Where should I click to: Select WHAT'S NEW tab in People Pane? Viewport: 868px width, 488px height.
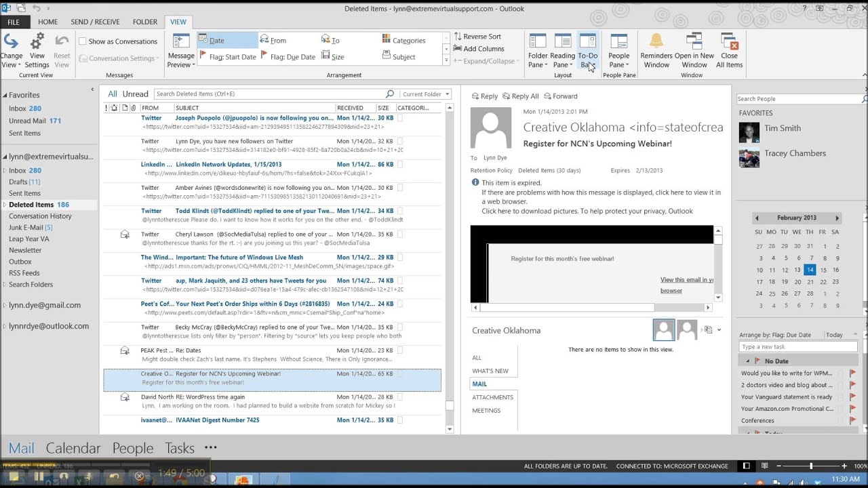coord(490,371)
